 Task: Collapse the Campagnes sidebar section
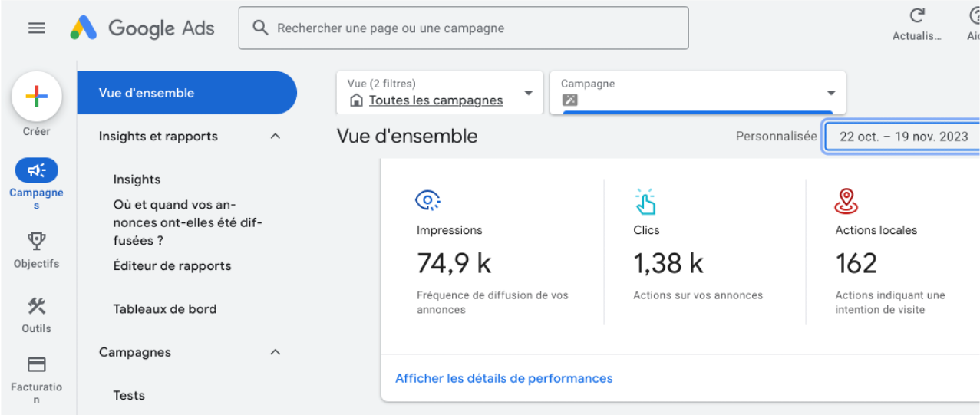tap(276, 353)
